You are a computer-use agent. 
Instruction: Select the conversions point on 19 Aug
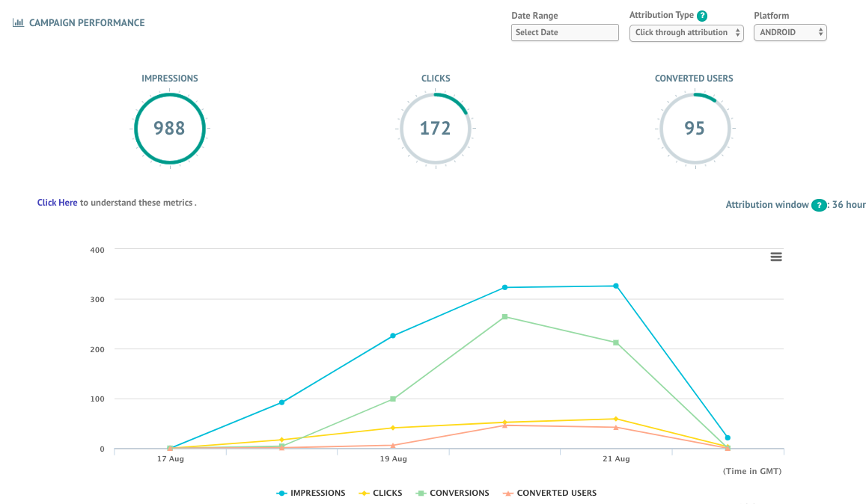coord(393,399)
